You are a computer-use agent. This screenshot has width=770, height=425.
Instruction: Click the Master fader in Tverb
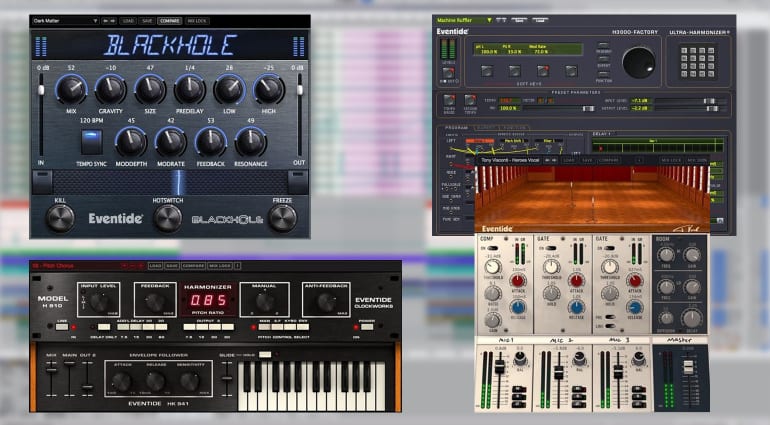[x=688, y=381]
